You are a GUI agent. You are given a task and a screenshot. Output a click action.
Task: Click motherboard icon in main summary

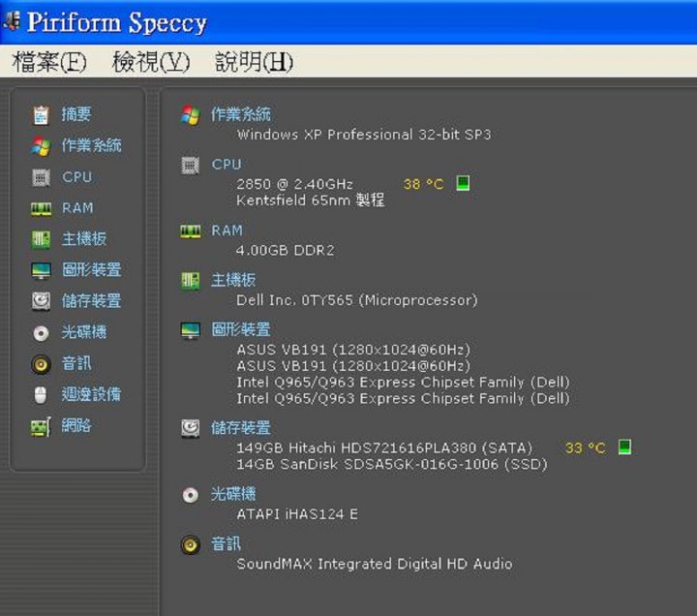click(191, 281)
